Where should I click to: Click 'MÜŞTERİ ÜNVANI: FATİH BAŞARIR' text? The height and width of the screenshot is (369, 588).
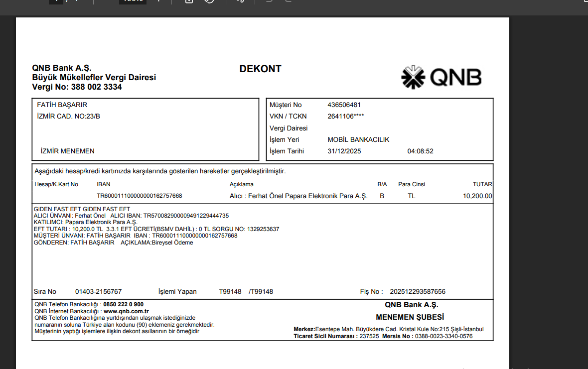coord(82,236)
